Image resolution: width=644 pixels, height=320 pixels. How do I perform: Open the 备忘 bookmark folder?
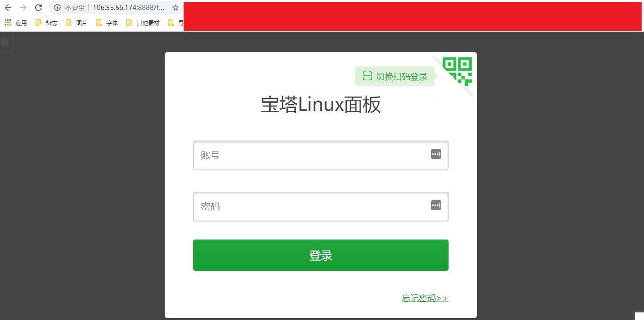coord(46,23)
